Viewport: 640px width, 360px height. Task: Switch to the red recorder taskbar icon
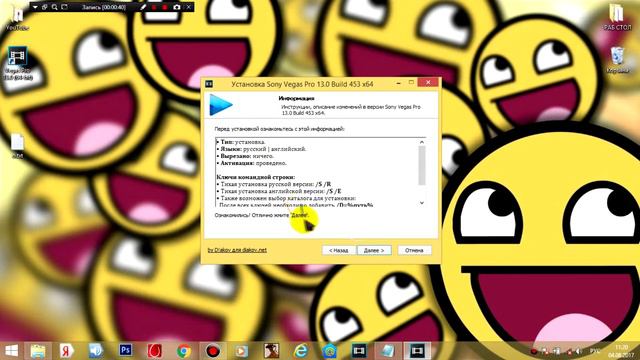tap(213, 351)
